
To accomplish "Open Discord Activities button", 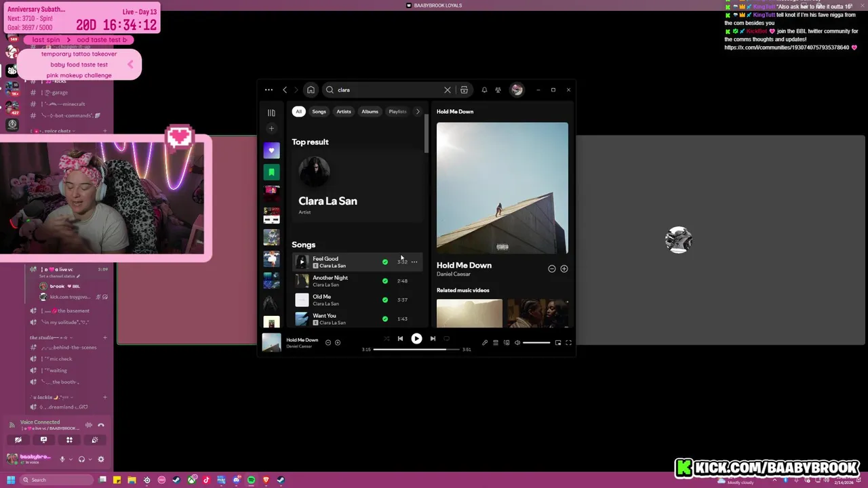I will click(x=69, y=440).
